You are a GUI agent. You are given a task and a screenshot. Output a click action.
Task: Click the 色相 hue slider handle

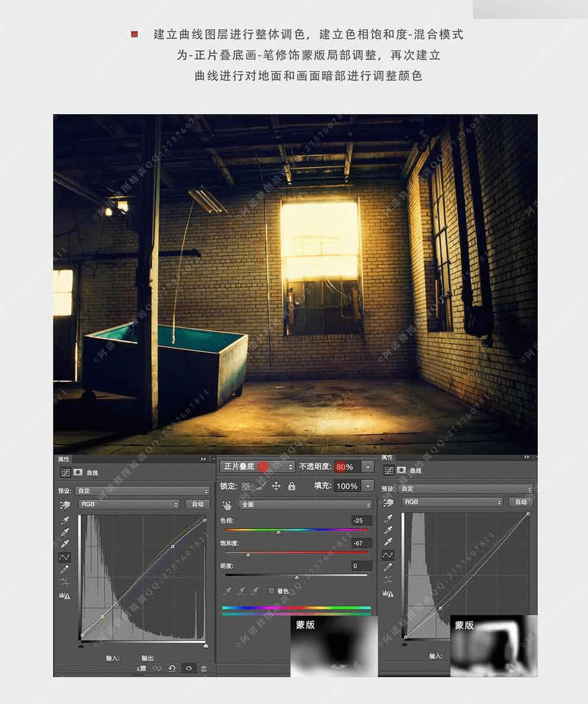click(x=279, y=532)
